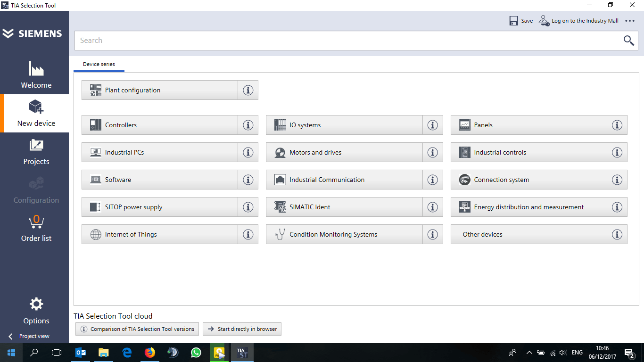This screenshot has width=644, height=362.
Task: Focus the Search input field
Action: pos(349,41)
